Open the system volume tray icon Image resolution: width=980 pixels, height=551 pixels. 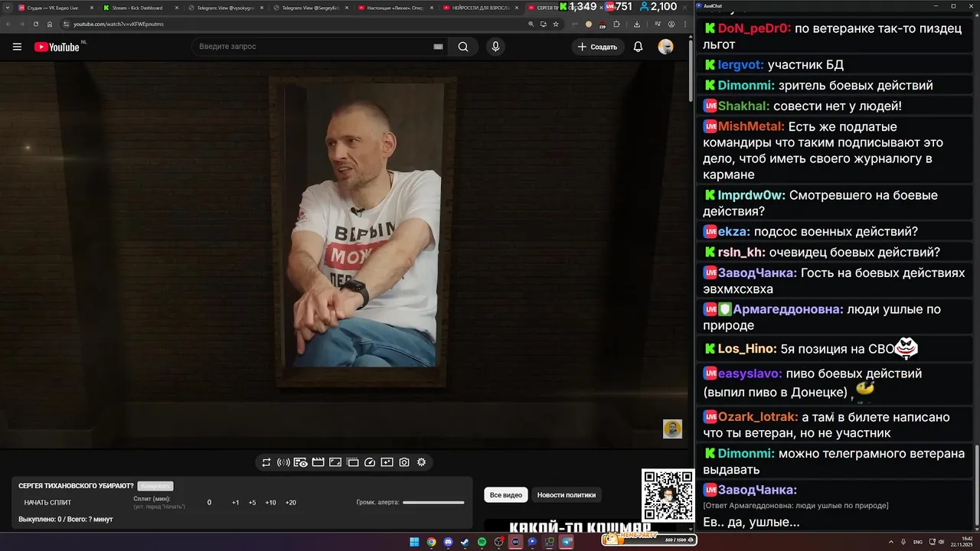pos(941,542)
